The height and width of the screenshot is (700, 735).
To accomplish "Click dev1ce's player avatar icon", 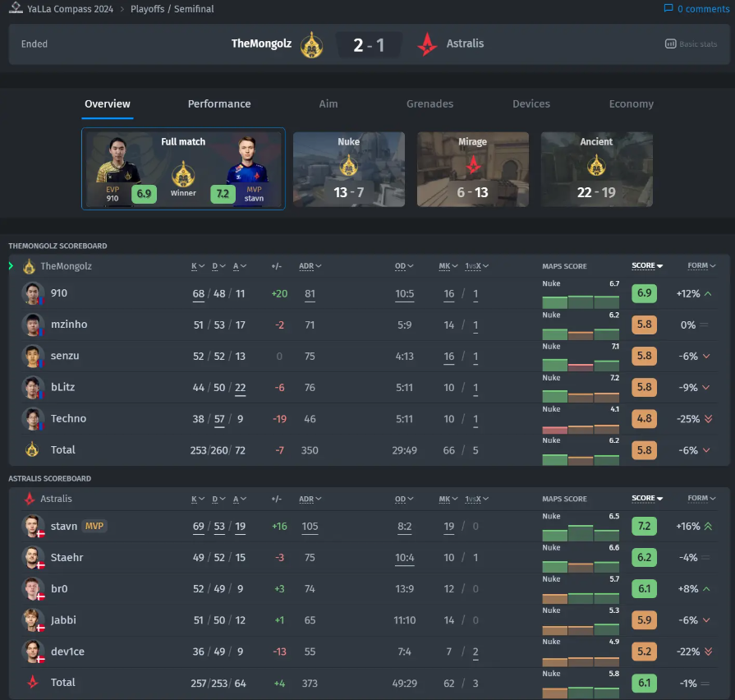I will 32,651.
